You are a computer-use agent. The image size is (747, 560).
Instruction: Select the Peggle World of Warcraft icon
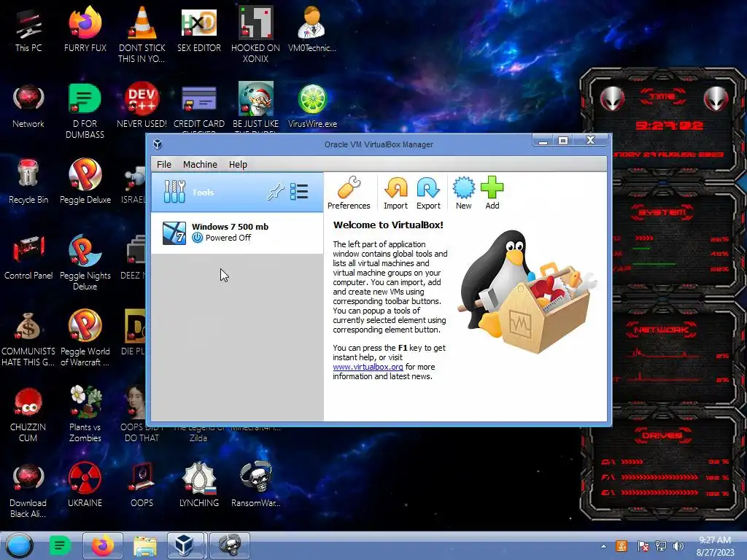tap(85, 338)
